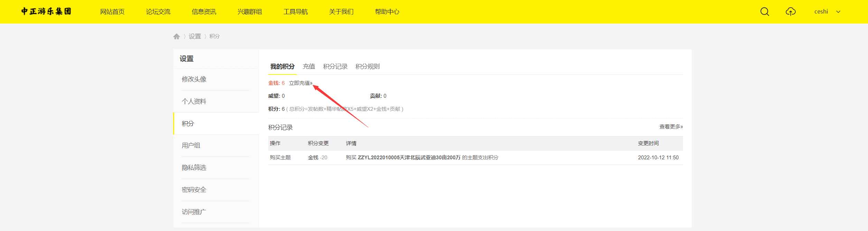Click the 总积分 formula text
Image resolution: width=868 pixels, height=231 pixels.
pos(345,109)
